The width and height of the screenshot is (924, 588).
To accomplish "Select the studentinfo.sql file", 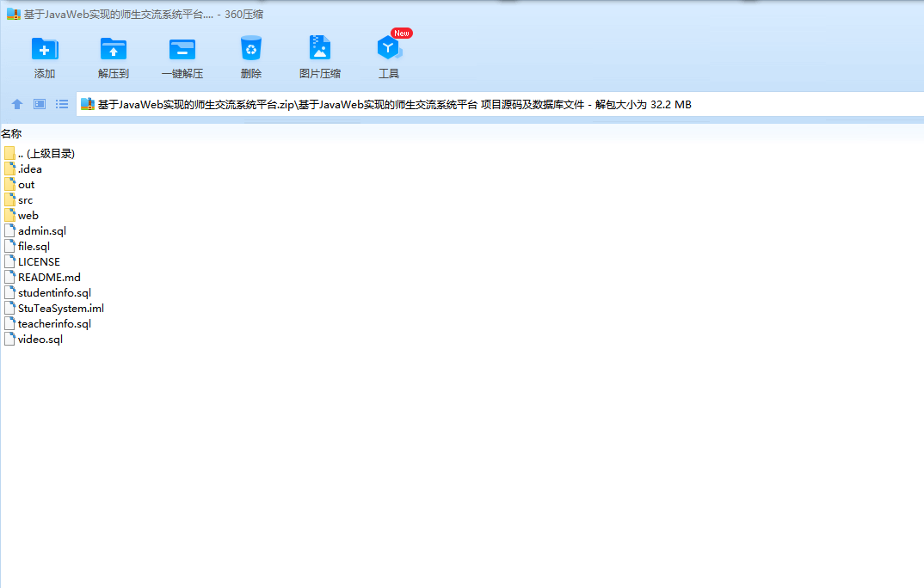I will click(x=47, y=293).
